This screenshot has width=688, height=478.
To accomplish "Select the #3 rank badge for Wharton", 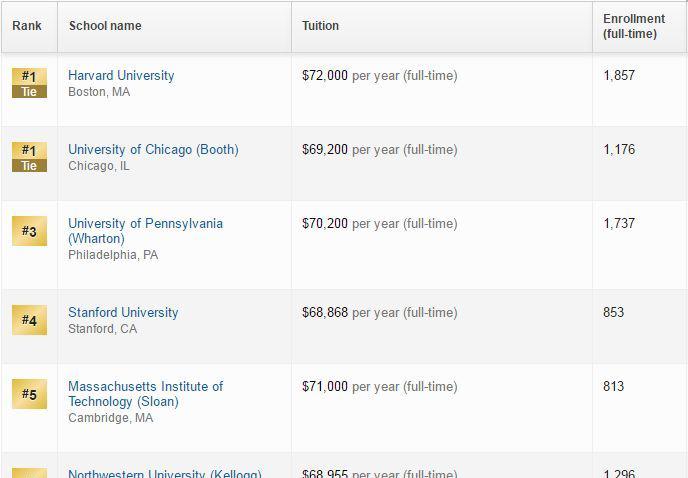I will click(x=29, y=231).
